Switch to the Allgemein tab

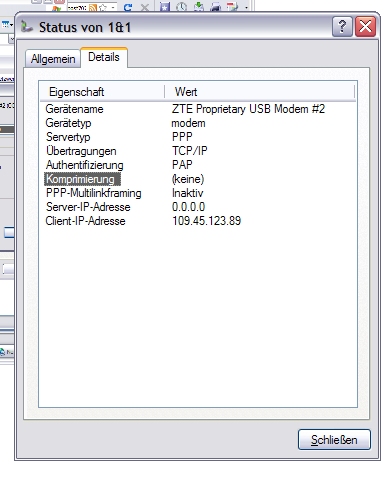pos(53,59)
